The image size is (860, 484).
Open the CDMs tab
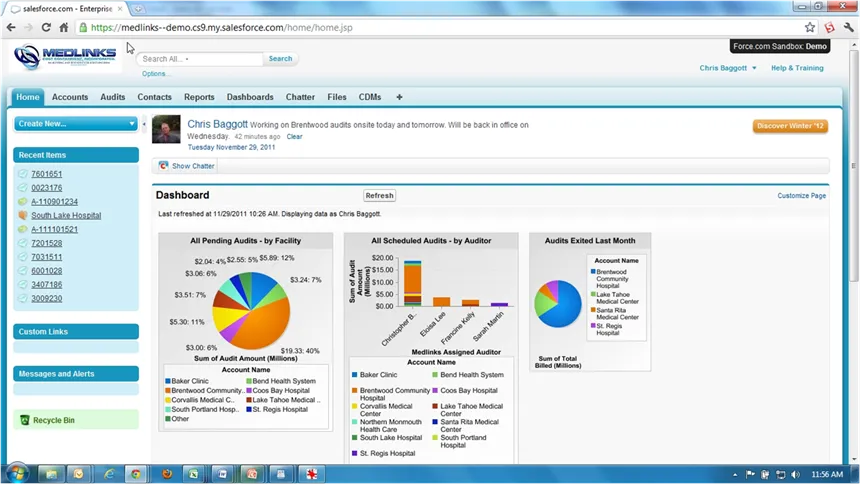click(x=370, y=97)
